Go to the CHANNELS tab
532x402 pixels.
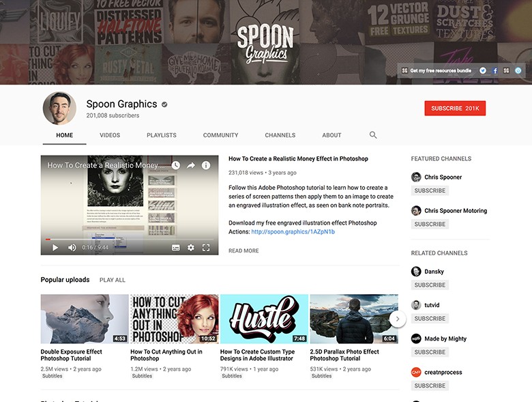(x=280, y=135)
